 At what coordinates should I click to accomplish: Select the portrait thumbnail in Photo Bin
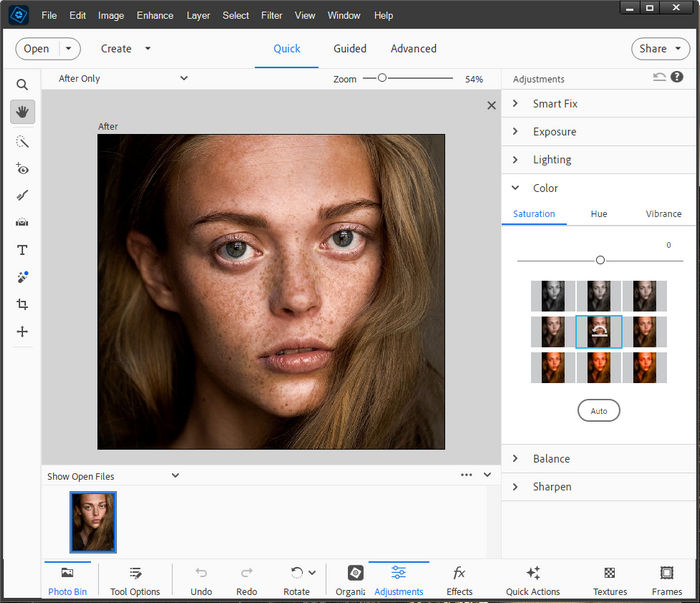click(93, 521)
